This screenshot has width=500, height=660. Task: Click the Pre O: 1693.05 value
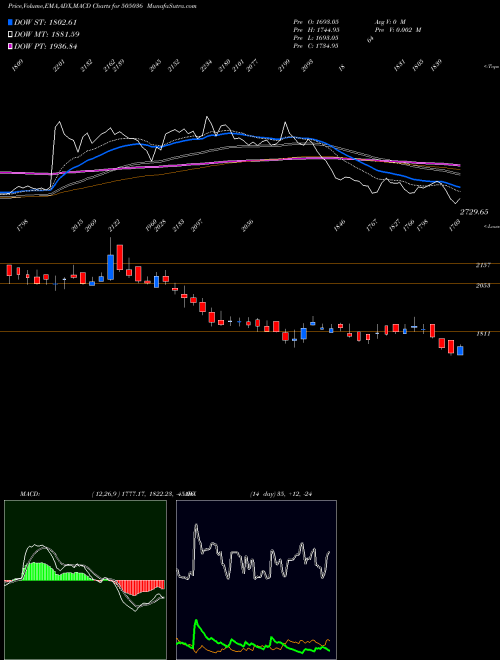coord(316,22)
